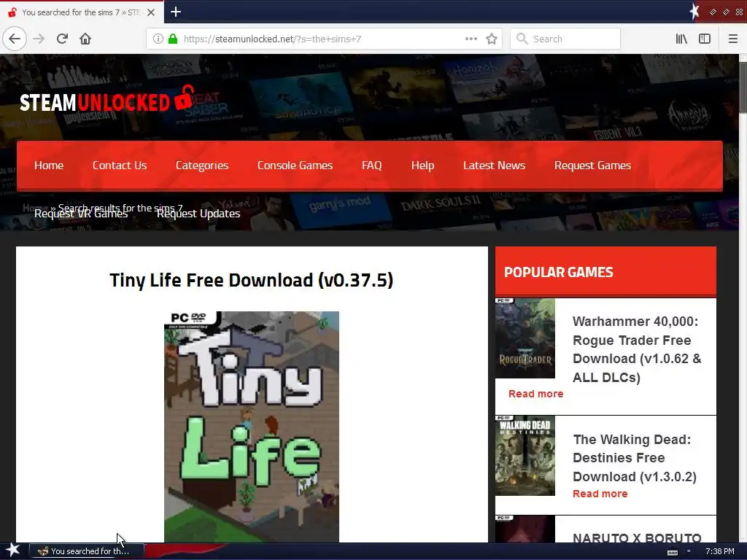
Task: Click the star icon in window title bar
Action: click(694, 12)
